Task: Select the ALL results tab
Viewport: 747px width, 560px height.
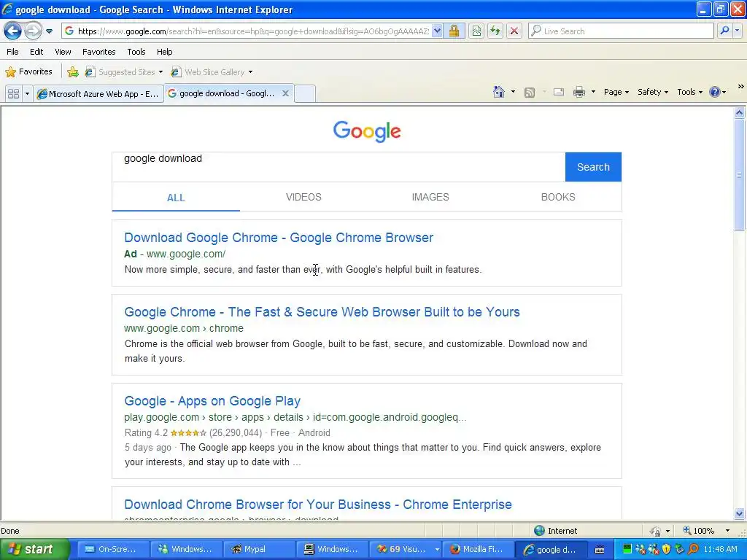Action: point(176,198)
